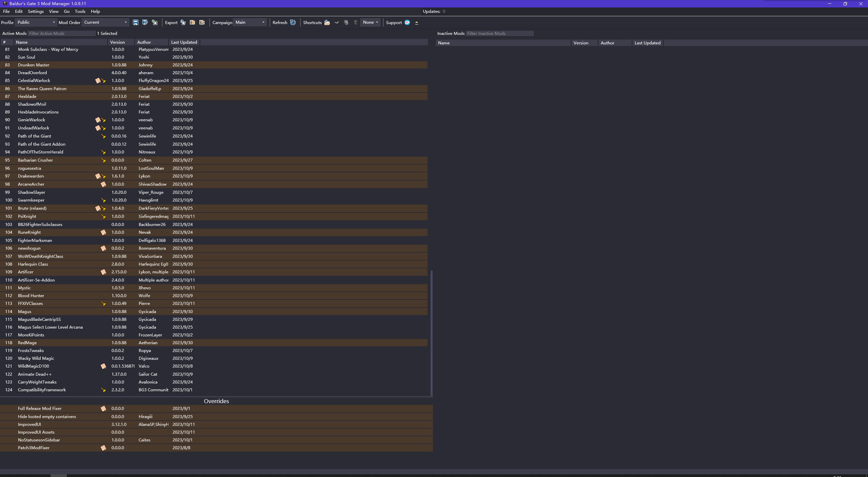This screenshot has width=868, height=477.
Task: Open the Tools menu
Action: click(x=80, y=12)
